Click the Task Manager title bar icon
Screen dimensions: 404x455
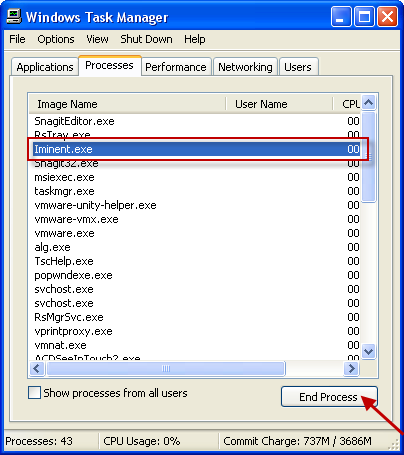(14, 16)
